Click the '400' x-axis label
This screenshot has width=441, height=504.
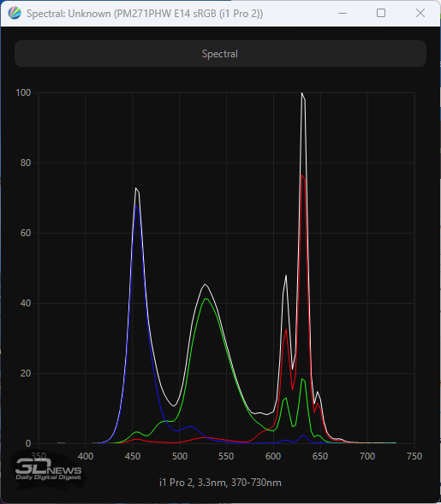(86, 456)
